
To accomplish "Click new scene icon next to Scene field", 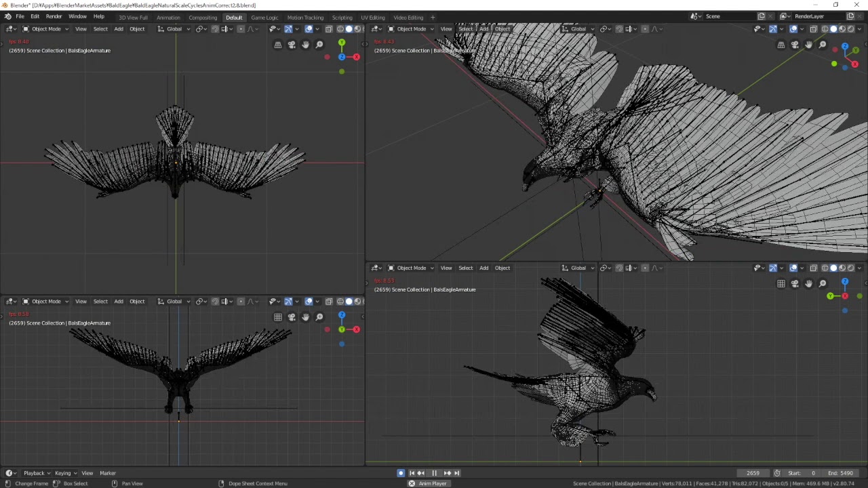I will (x=761, y=16).
